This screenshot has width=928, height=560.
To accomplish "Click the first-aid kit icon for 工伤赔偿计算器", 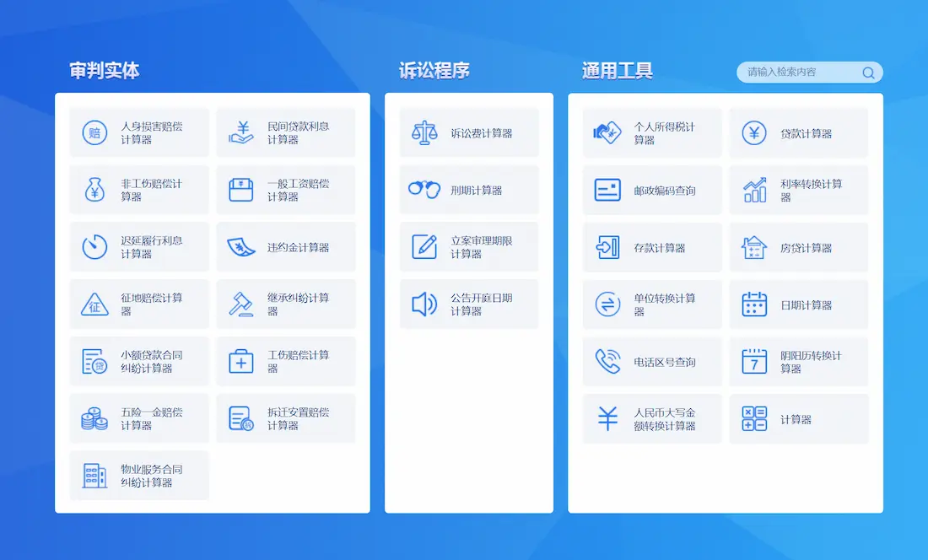I will pyautogui.click(x=241, y=362).
